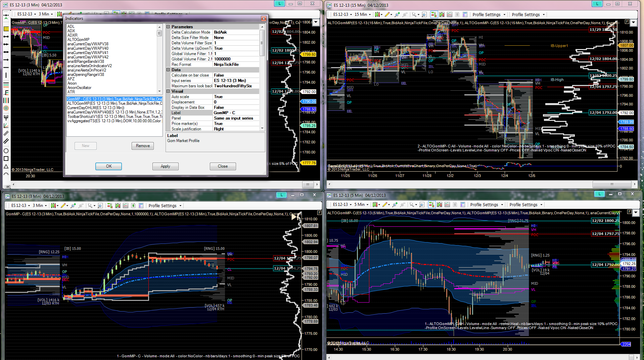Image resolution: width=644 pixels, height=360 pixels.
Task: Toggle the F marker on bottom-left chart
Action: coord(319,213)
